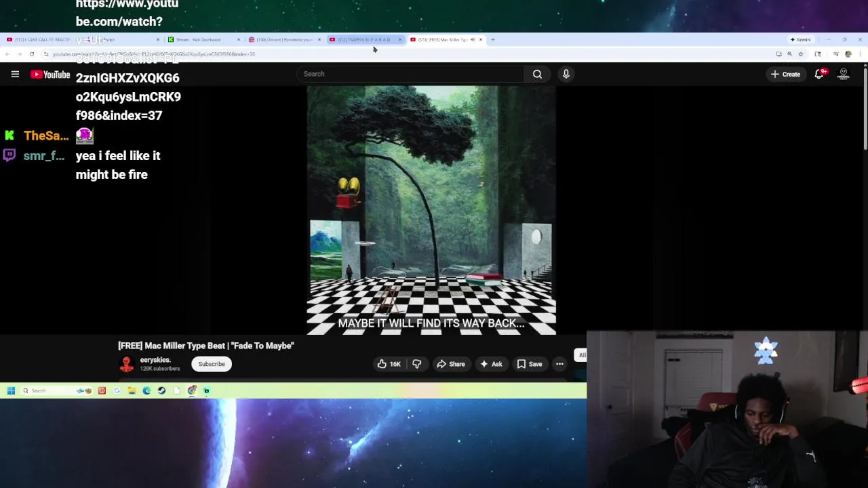Open the Chrome three-dot menu
Viewport: 868px width, 488px height.
pos(859,54)
